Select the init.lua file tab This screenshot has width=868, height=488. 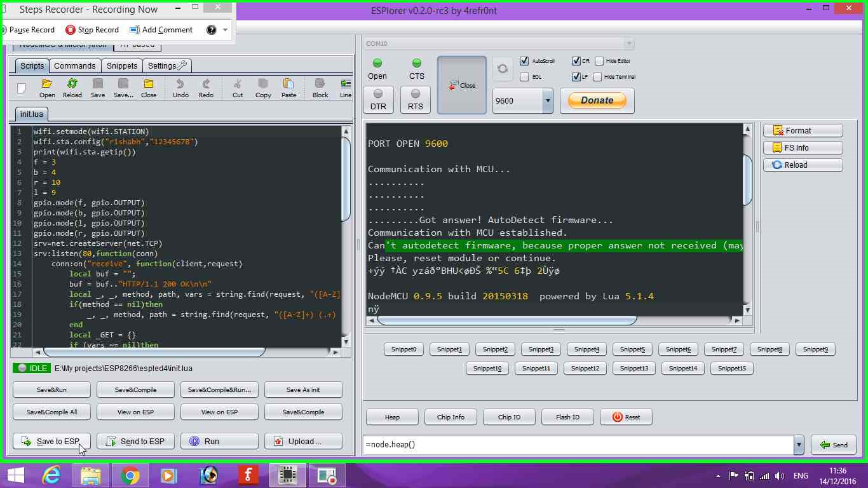point(31,114)
